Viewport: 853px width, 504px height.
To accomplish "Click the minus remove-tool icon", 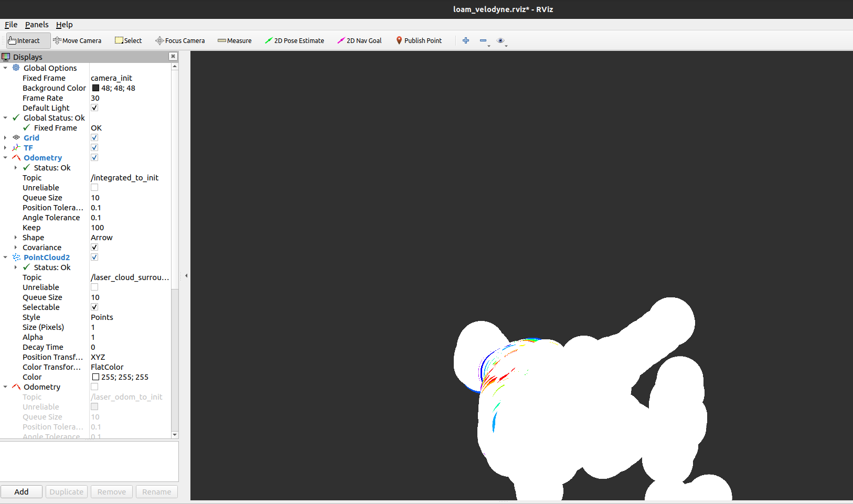I will pyautogui.click(x=483, y=40).
